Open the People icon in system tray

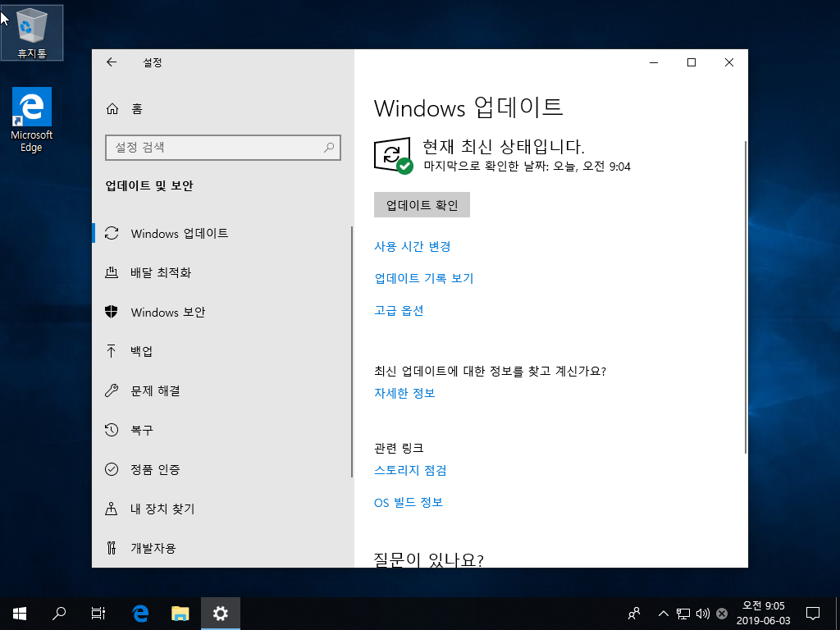click(634, 614)
